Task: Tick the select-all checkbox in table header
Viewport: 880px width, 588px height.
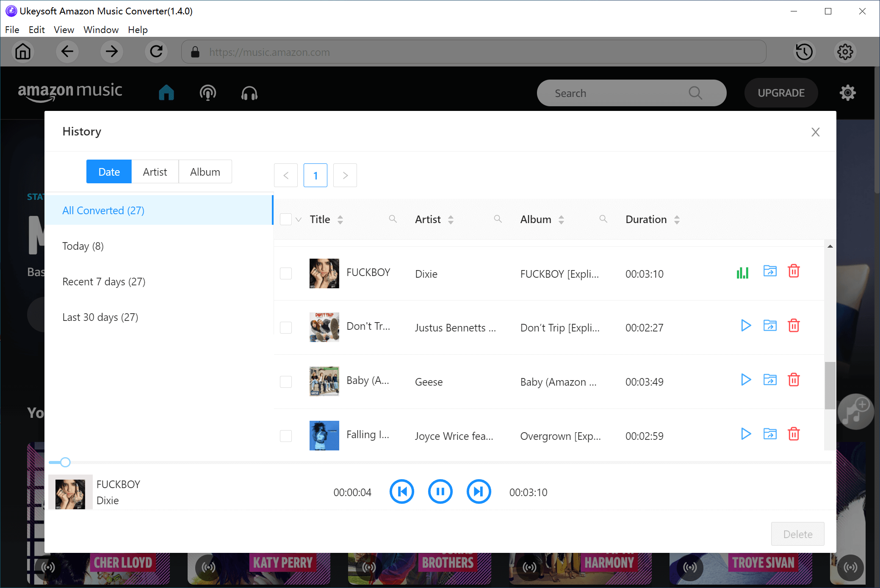Action: pos(286,219)
